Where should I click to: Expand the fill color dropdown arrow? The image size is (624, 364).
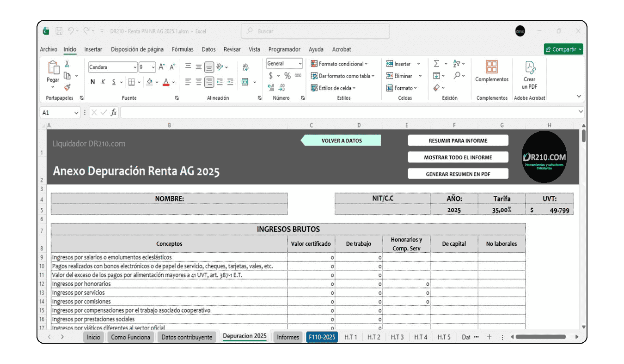pos(157,82)
